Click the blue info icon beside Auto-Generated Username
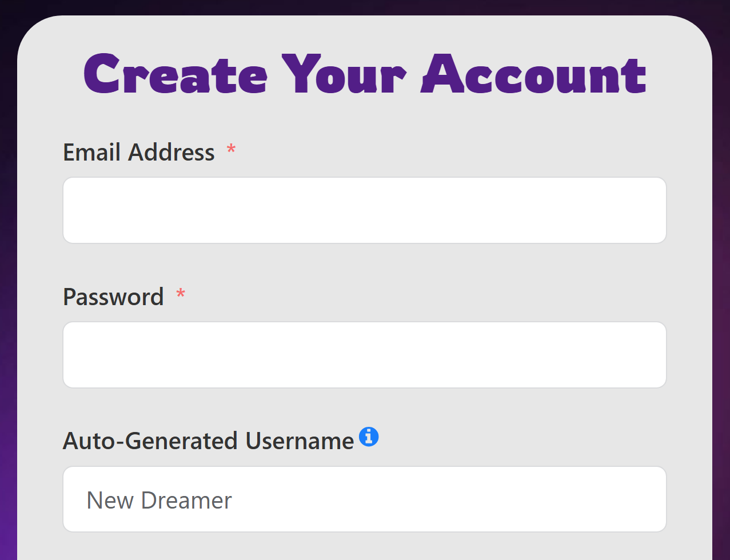 pyautogui.click(x=369, y=437)
